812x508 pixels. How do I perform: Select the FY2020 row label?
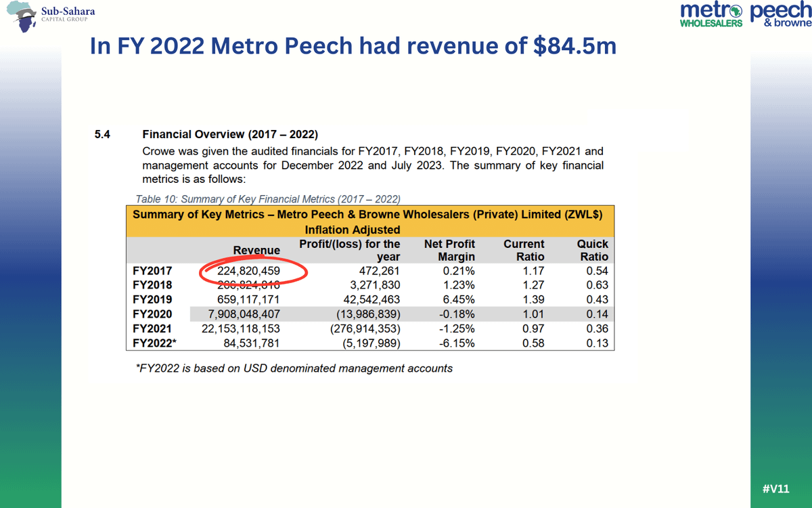tap(152, 314)
